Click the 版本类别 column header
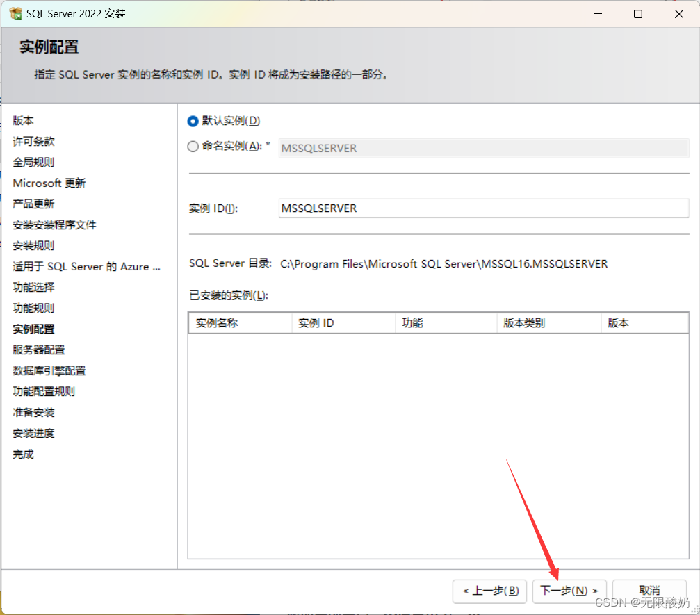 [548, 323]
